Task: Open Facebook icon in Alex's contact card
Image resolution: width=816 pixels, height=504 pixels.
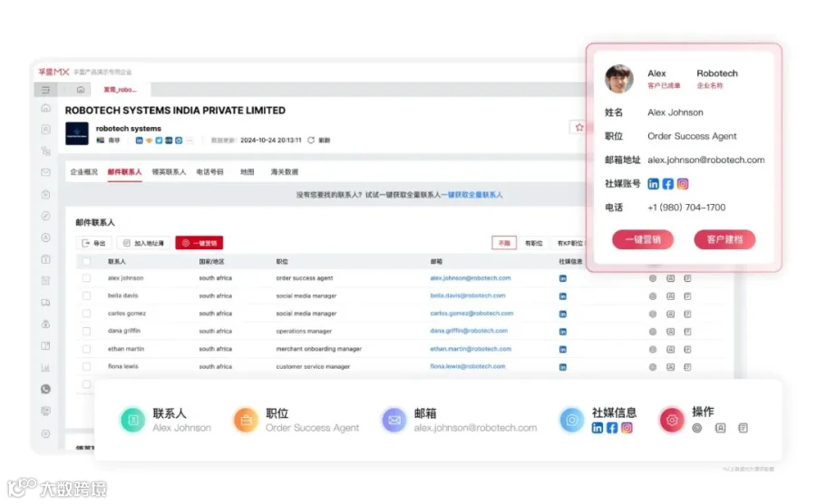Action: 667,184
